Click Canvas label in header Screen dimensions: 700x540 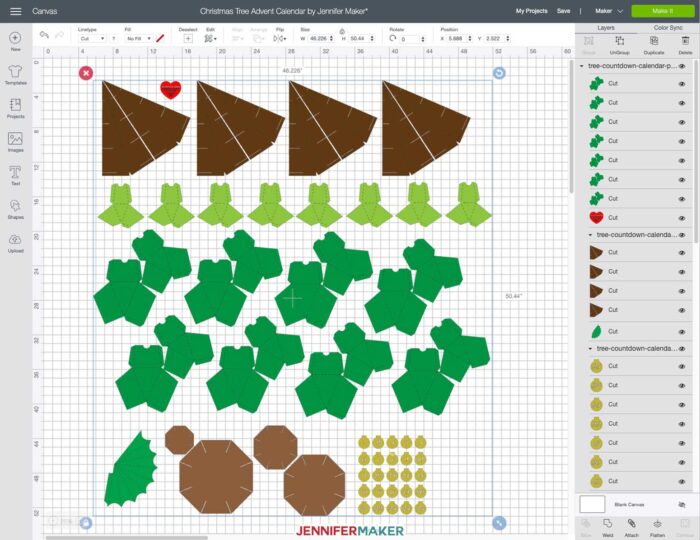(x=45, y=11)
